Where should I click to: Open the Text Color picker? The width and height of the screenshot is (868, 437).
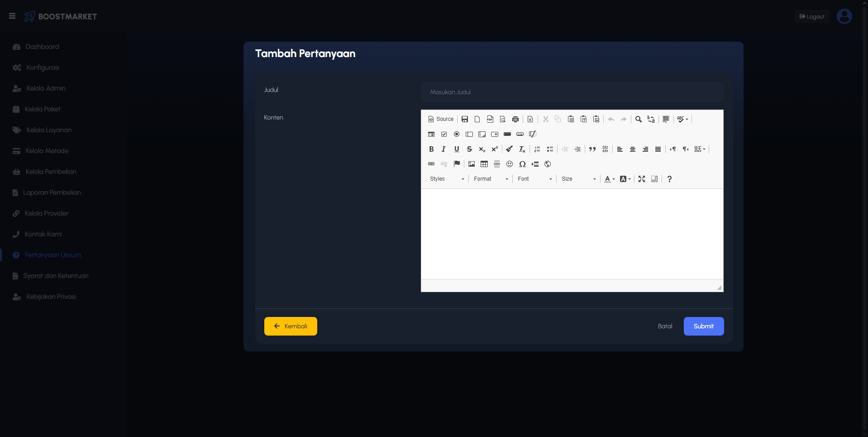coord(610,179)
